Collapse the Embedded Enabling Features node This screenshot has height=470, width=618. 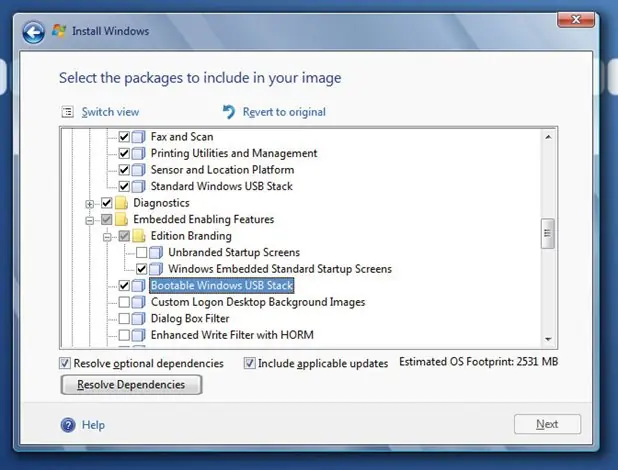pyautogui.click(x=89, y=220)
